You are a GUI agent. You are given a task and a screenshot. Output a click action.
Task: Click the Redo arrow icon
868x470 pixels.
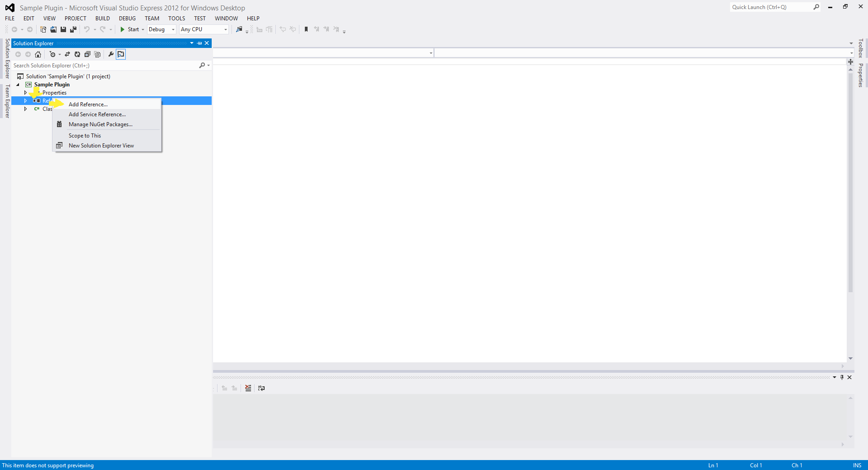pyautogui.click(x=103, y=29)
